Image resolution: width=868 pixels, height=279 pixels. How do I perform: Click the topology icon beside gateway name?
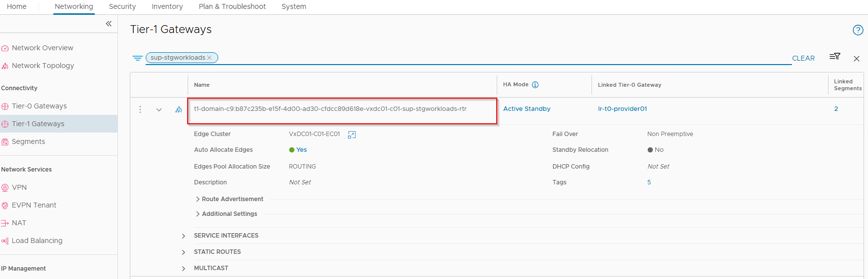(179, 109)
